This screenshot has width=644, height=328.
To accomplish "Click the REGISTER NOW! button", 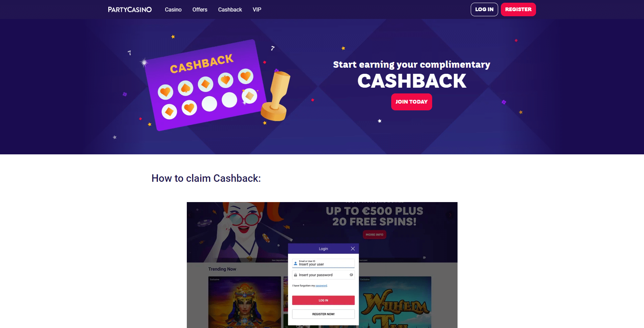I will (x=323, y=314).
